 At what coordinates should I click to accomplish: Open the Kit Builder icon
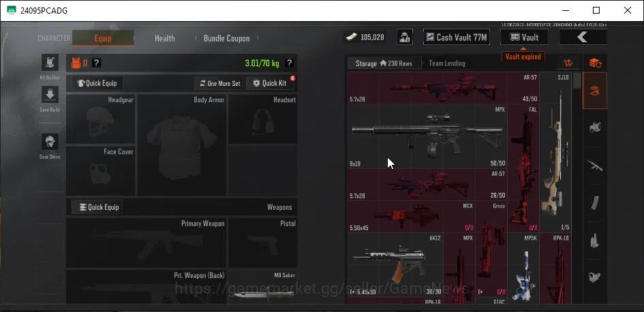50,63
